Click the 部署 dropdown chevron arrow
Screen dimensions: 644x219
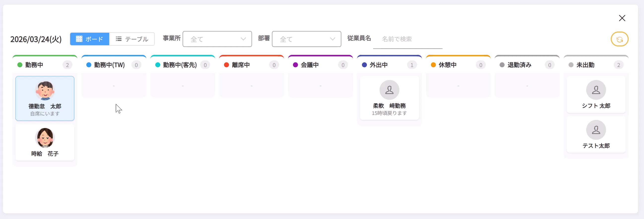pos(332,39)
